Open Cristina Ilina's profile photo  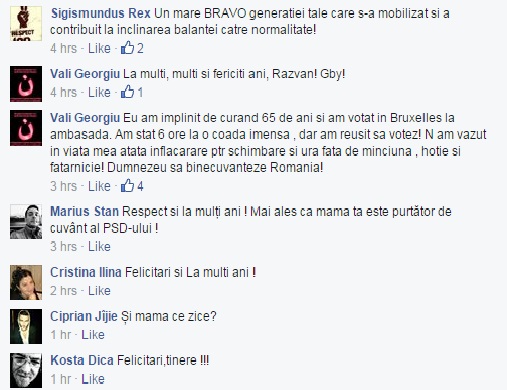point(26,282)
